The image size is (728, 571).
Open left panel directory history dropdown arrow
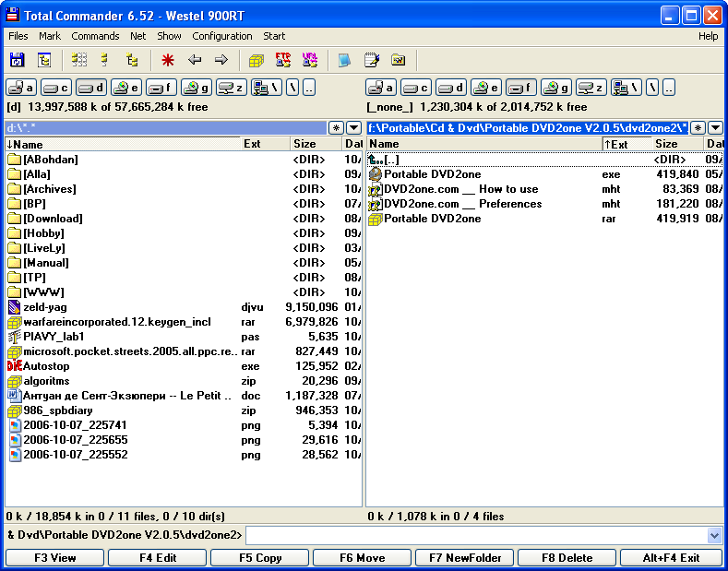point(353,128)
